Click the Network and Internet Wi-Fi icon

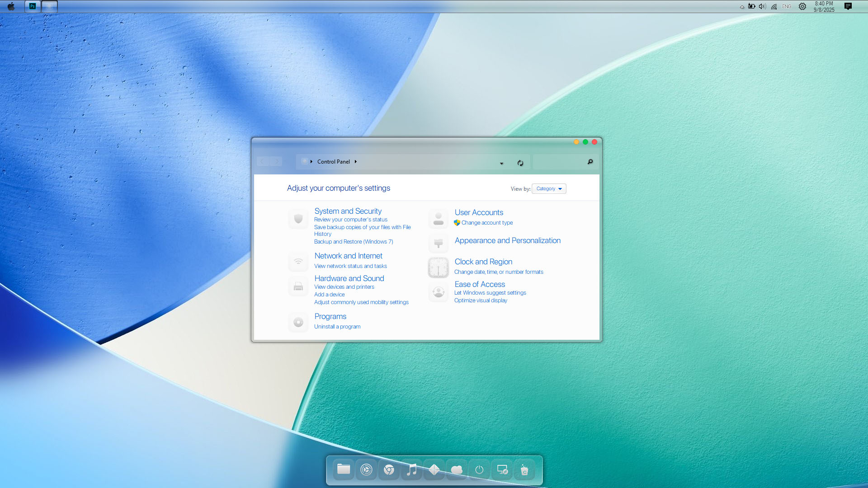click(298, 262)
